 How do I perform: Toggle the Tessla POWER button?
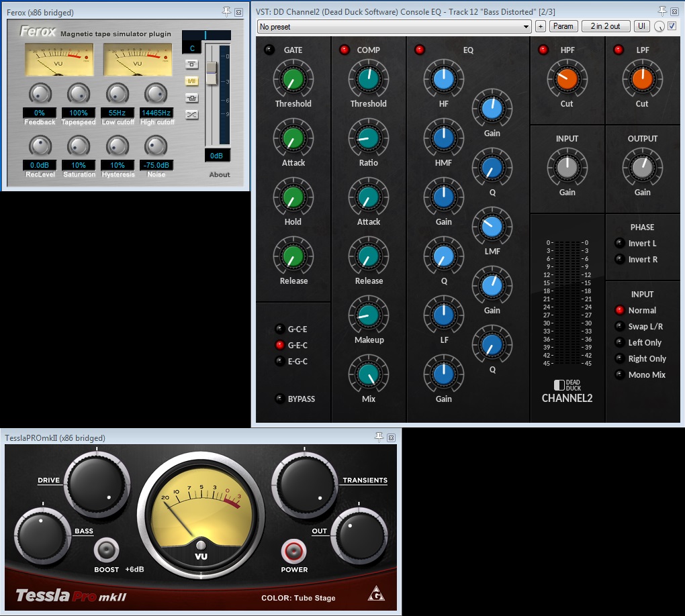click(293, 551)
